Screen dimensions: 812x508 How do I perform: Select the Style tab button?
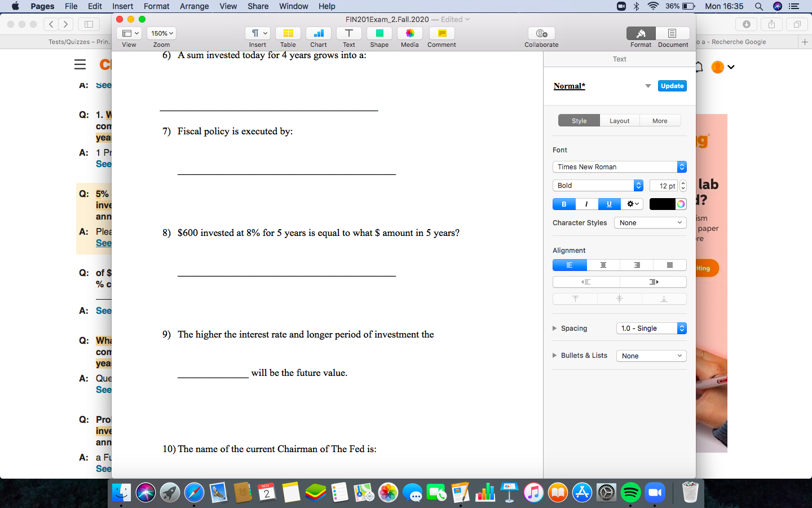click(579, 120)
